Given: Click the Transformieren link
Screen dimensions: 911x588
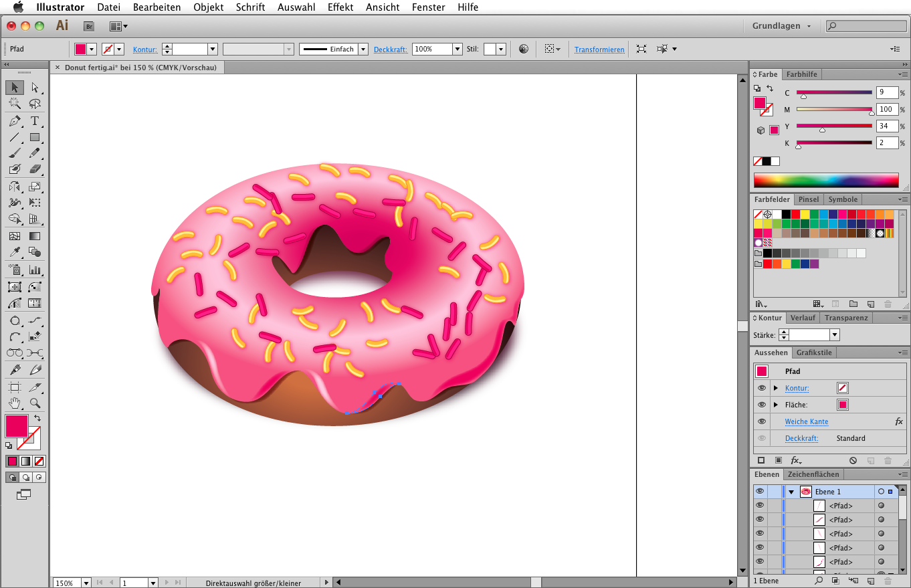Looking at the screenshot, I should [x=599, y=50].
